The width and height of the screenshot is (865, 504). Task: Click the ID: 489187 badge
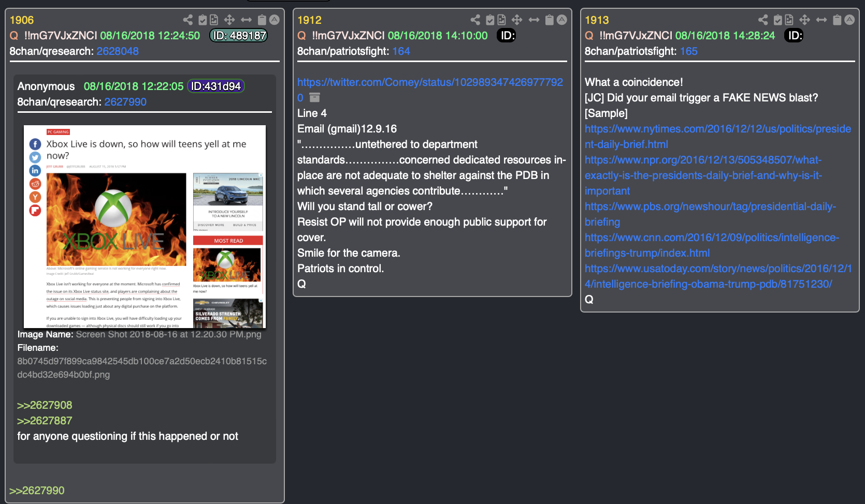(x=238, y=36)
